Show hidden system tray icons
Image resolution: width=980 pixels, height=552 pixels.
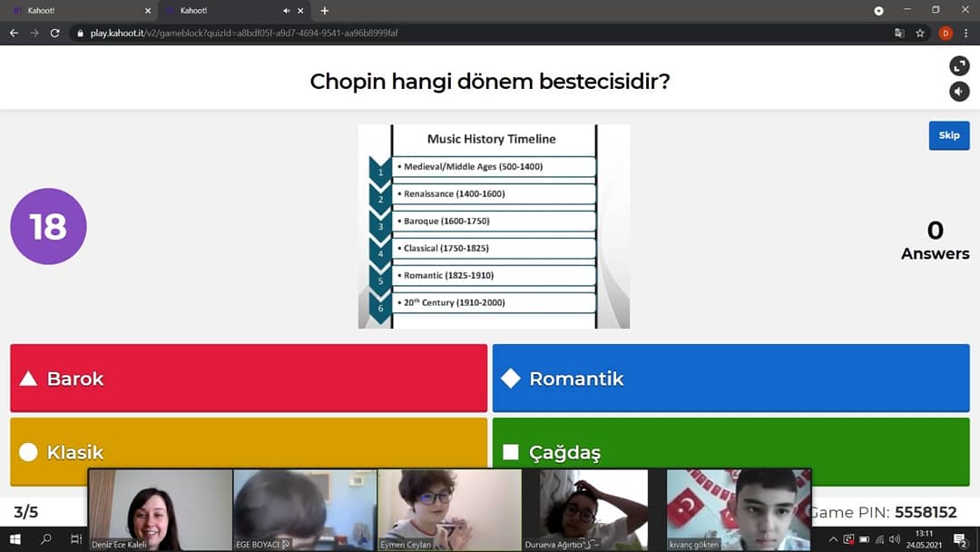(x=833, y=539)
